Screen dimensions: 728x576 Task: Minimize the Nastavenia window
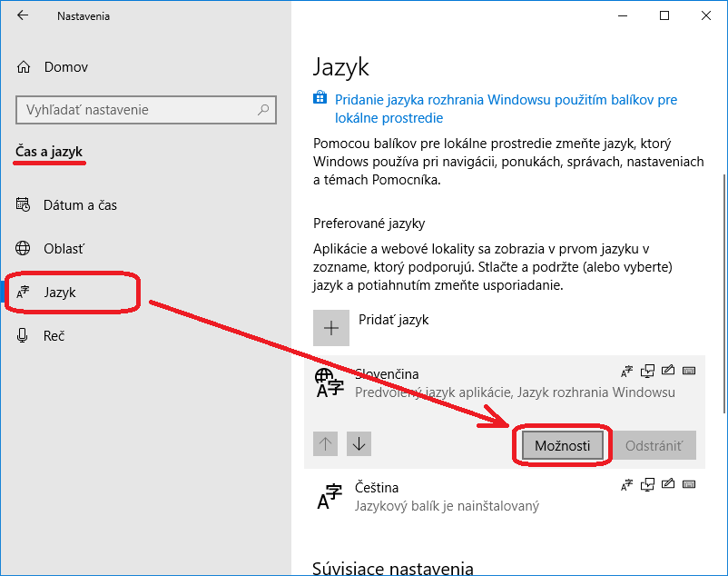623,15
